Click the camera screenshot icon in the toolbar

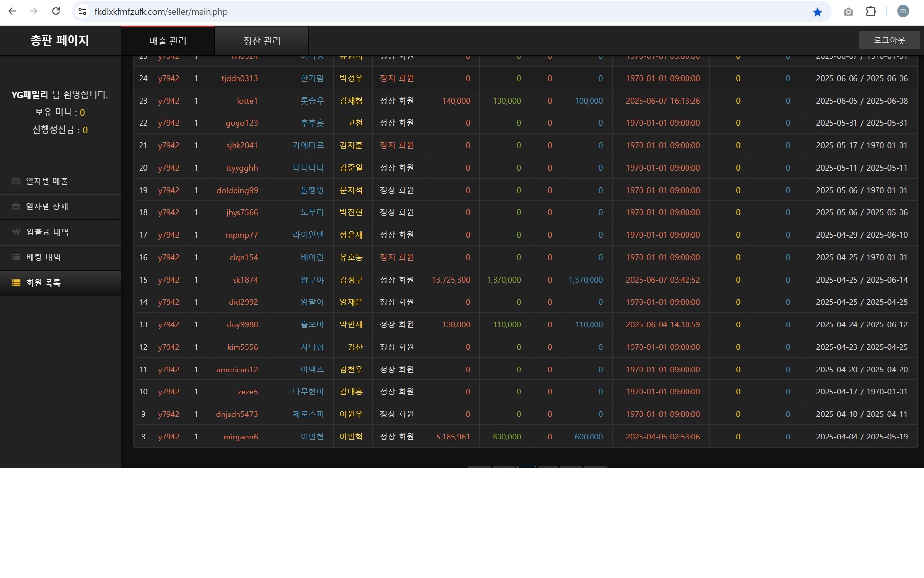[x=848, y=12]
